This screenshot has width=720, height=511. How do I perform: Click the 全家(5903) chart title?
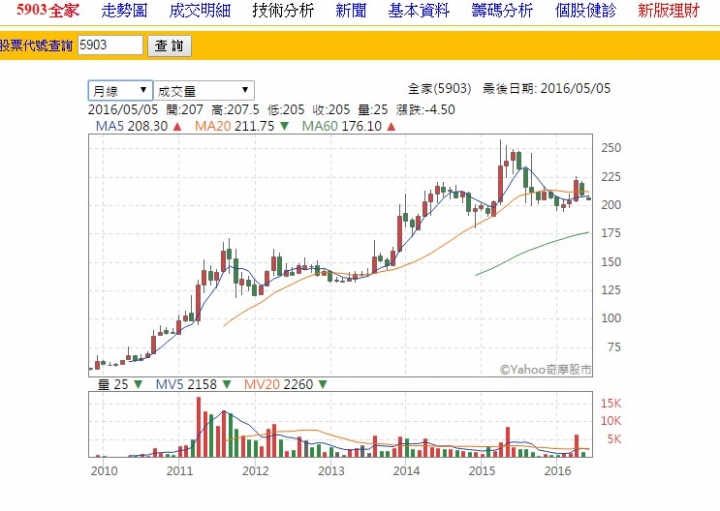pyautogui.click(x=439, y=89)
